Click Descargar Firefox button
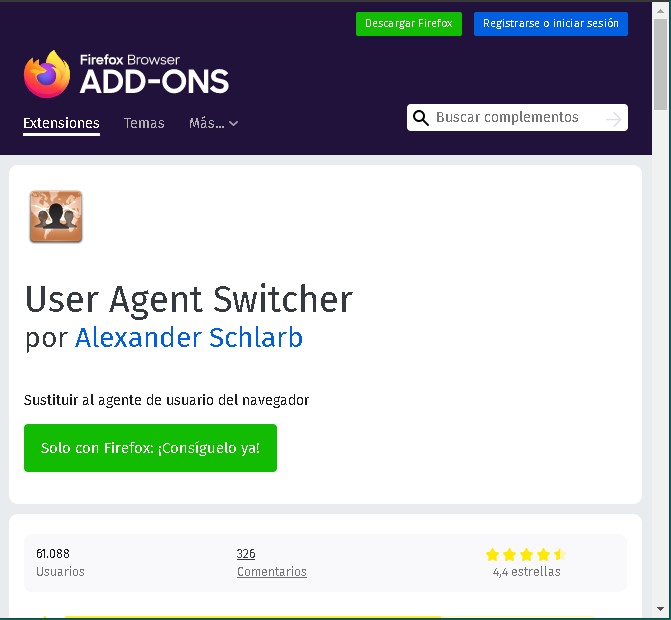671x620 pixels. click(409, 24)
